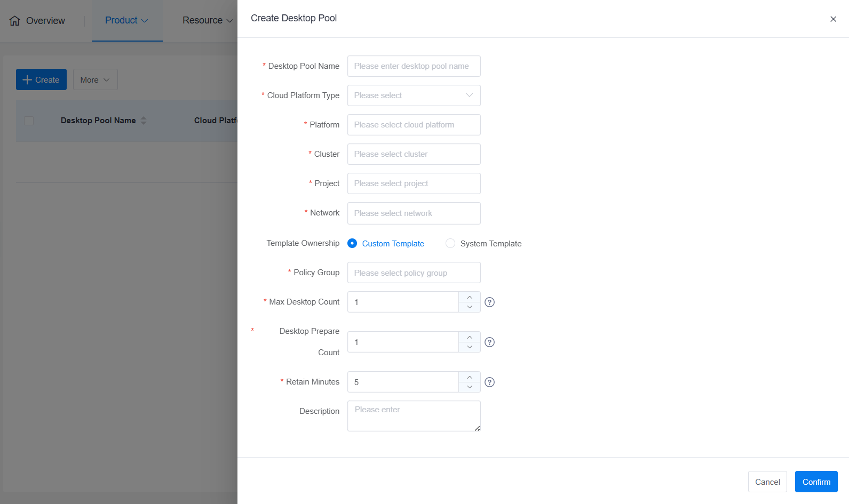This screenshot has height=504, width=849.
Task: Increase Max Desktop Count with up arrow
Action: [x=470, y=297]
